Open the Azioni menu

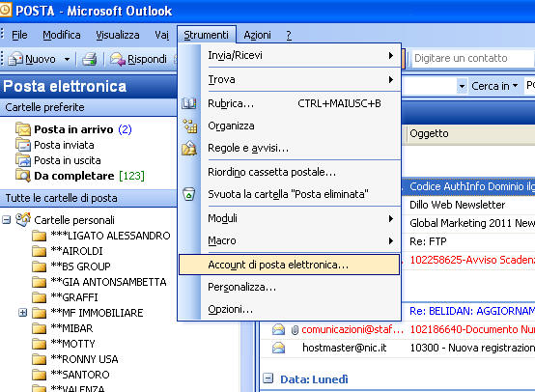point(257,35)
